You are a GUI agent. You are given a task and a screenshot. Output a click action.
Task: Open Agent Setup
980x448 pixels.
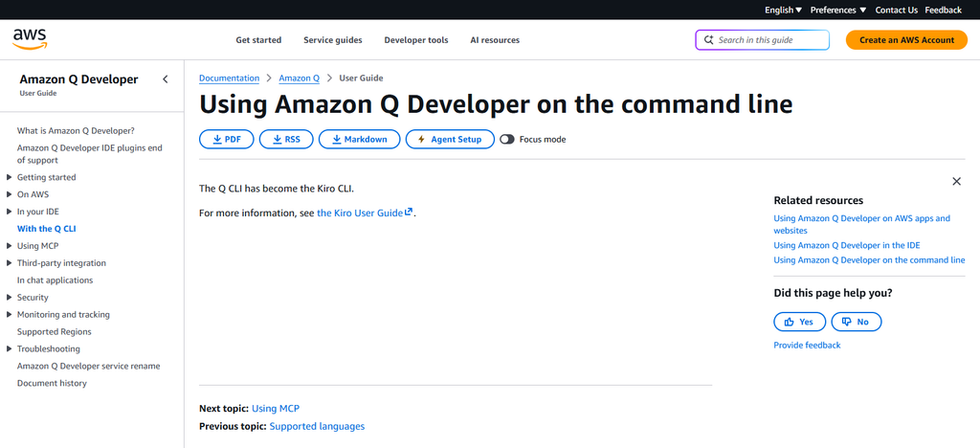[x=450, y=140]
